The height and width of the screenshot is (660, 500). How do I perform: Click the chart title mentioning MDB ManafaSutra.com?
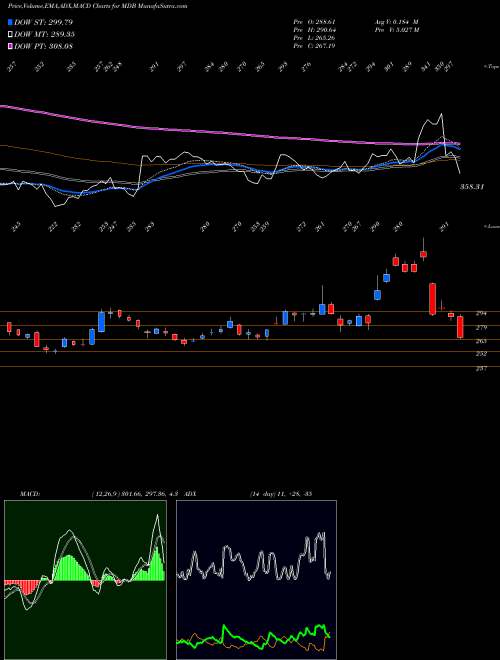click(98, 7)
